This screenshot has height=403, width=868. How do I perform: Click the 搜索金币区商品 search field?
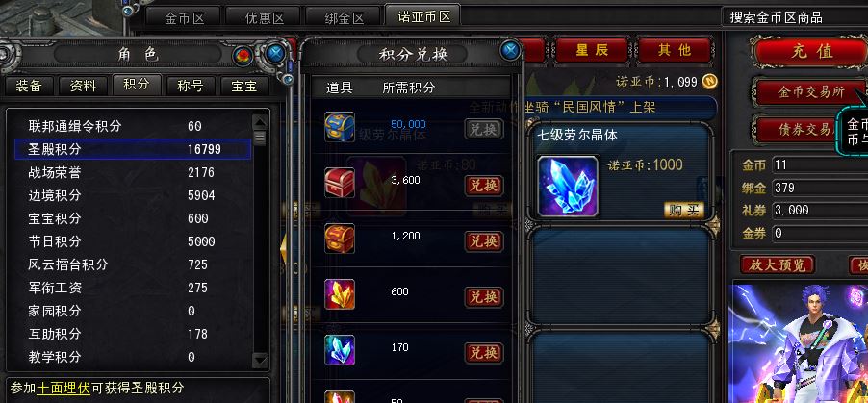795,17
